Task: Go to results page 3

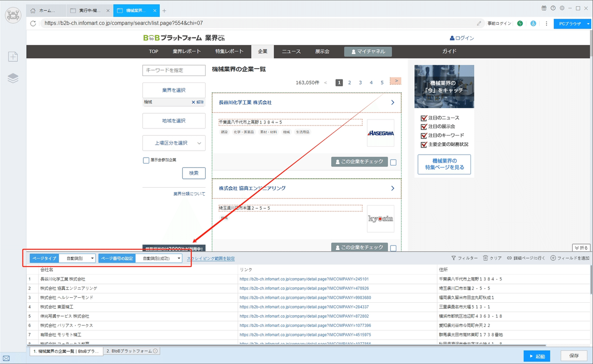Action: [360, 82]
